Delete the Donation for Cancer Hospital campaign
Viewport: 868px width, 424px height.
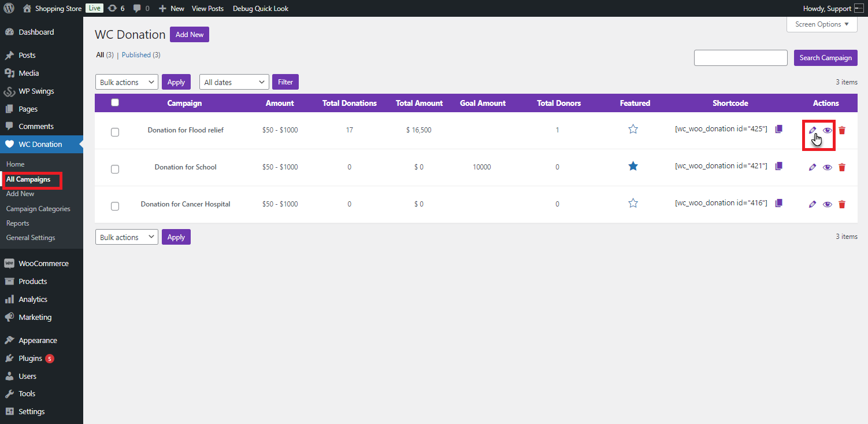842,204
